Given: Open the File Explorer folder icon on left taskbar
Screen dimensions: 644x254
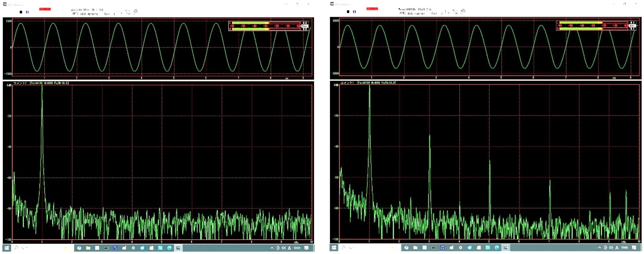Looking at the screenshot, I should (88, 248).
